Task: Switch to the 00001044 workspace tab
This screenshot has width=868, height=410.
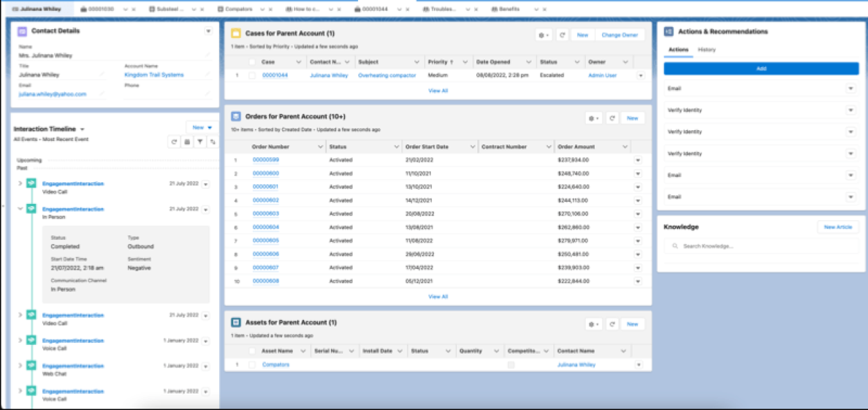Action: [x=376, y=9]
